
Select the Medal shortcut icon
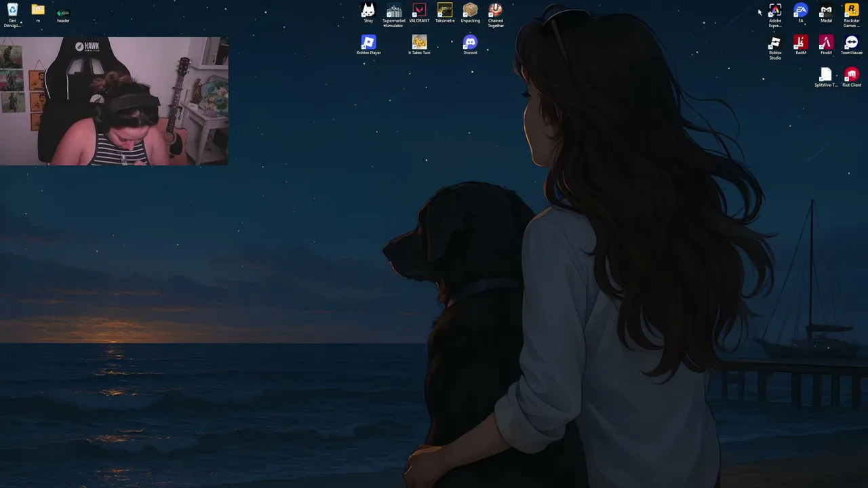pos(826,13)
